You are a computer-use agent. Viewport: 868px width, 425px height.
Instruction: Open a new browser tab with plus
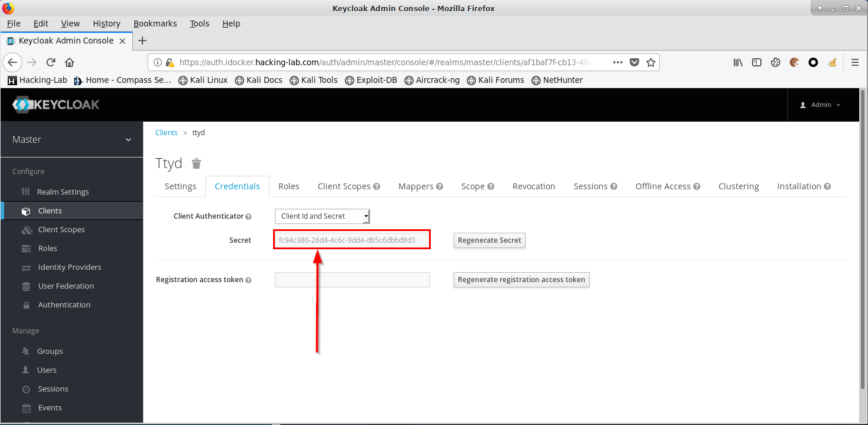point(142,41)
